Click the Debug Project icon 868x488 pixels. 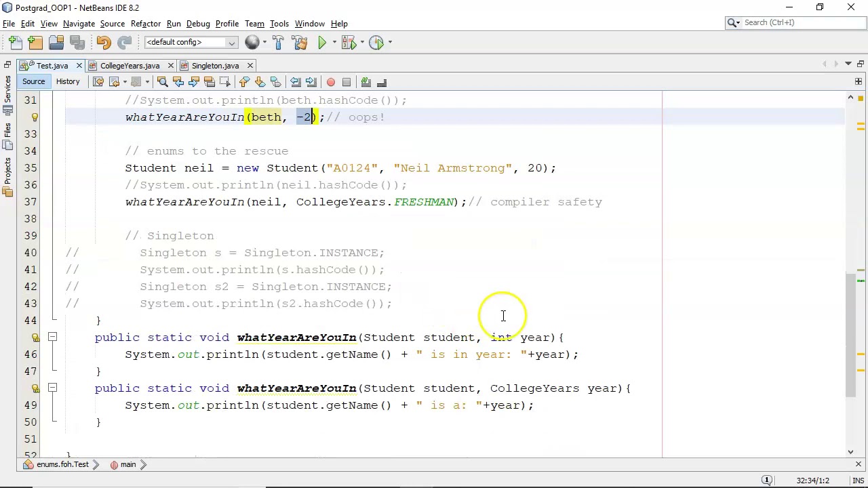click(x=349, y=42)
